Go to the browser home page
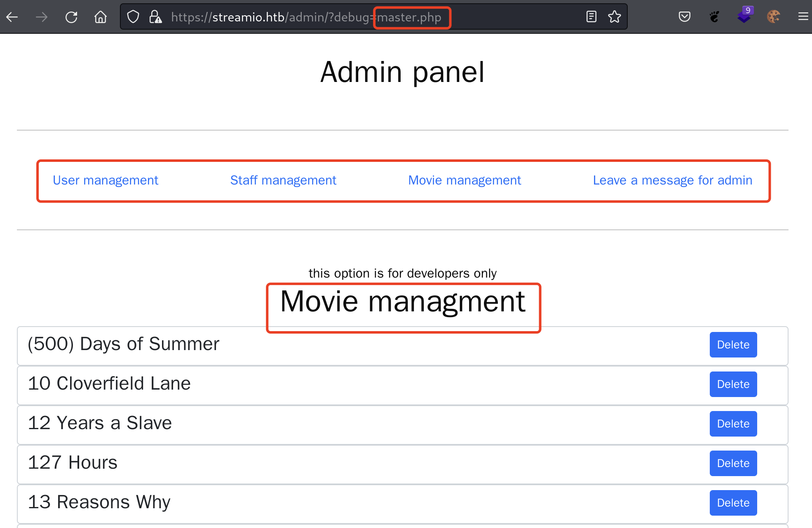 [x=100, y=17]
